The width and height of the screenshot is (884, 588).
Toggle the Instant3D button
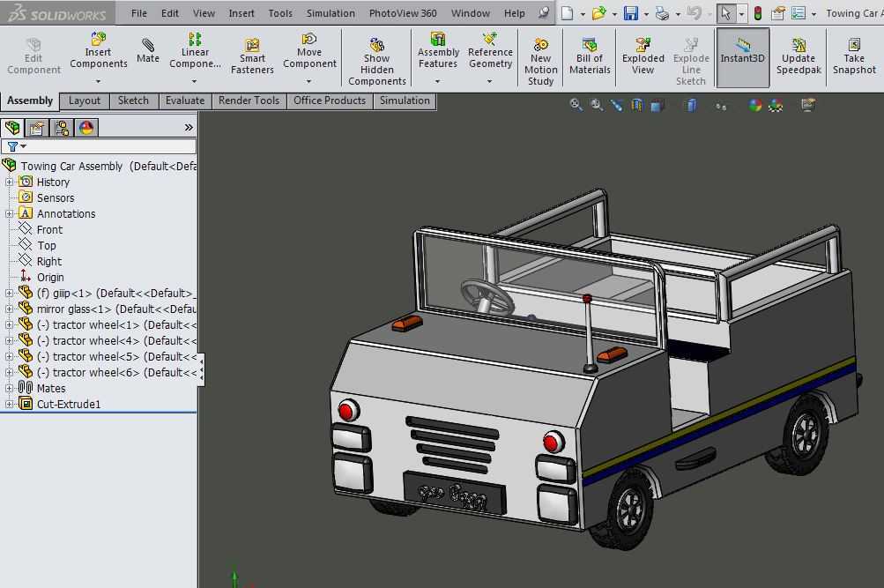(742, 57)
